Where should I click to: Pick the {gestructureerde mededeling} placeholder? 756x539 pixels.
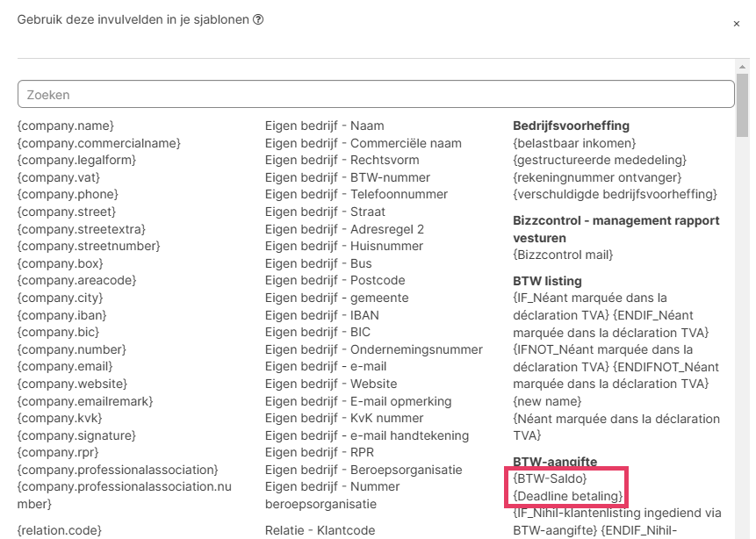[599, 160]
